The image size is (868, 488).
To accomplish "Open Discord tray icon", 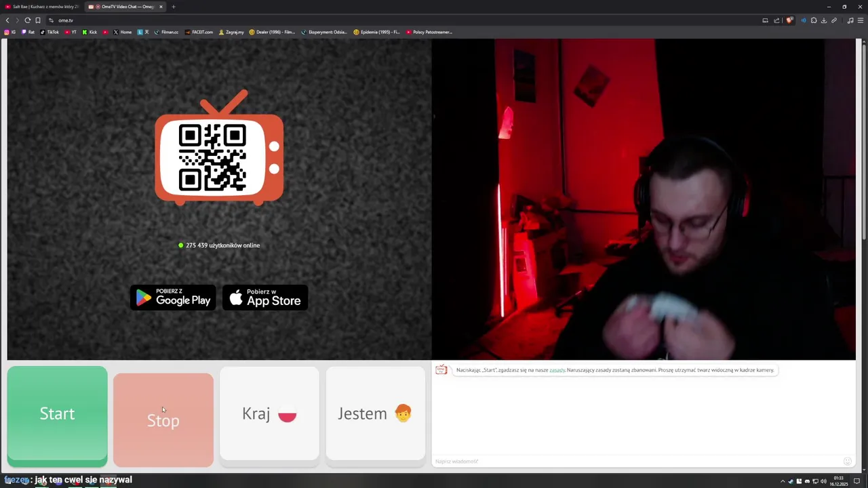I will tap(807, 481).
